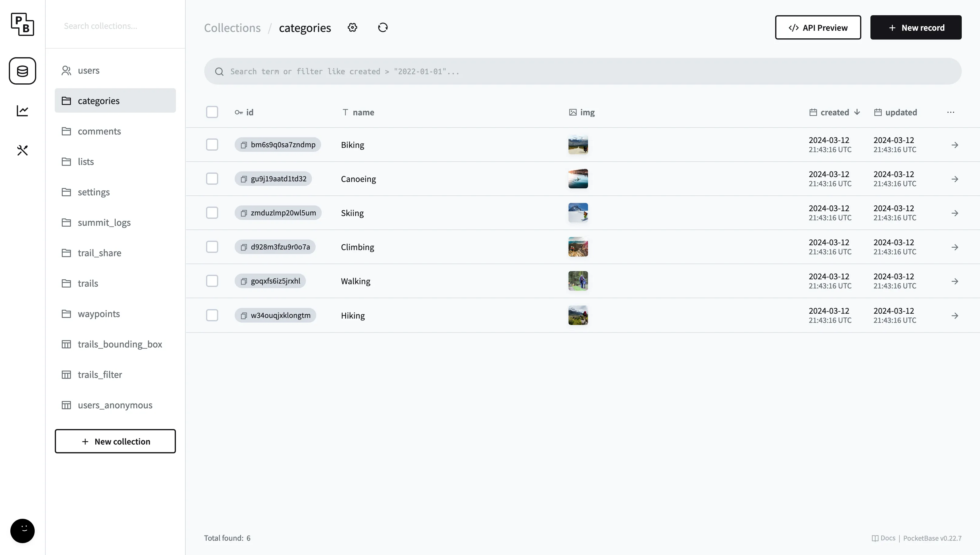This screenshot has width=980, height=555.
Task: Open the columns options via ellipsis menu
Action: (x=950, y=112)
